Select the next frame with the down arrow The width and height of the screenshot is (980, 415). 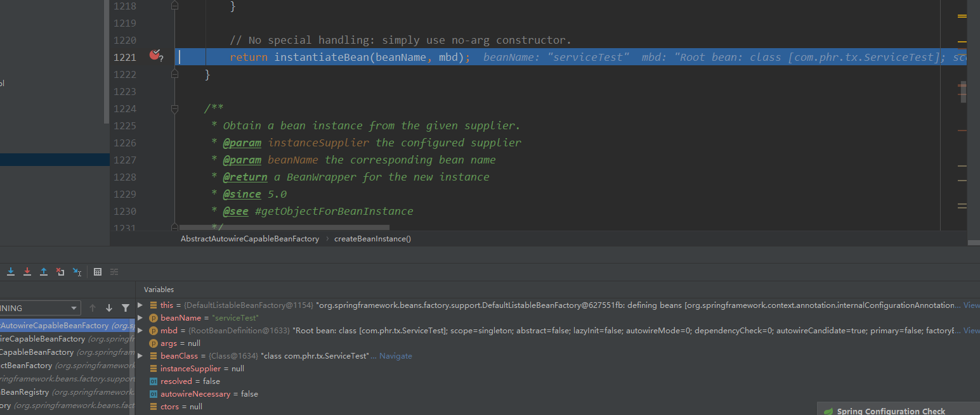pyautogui.click(x=109, y=308)
